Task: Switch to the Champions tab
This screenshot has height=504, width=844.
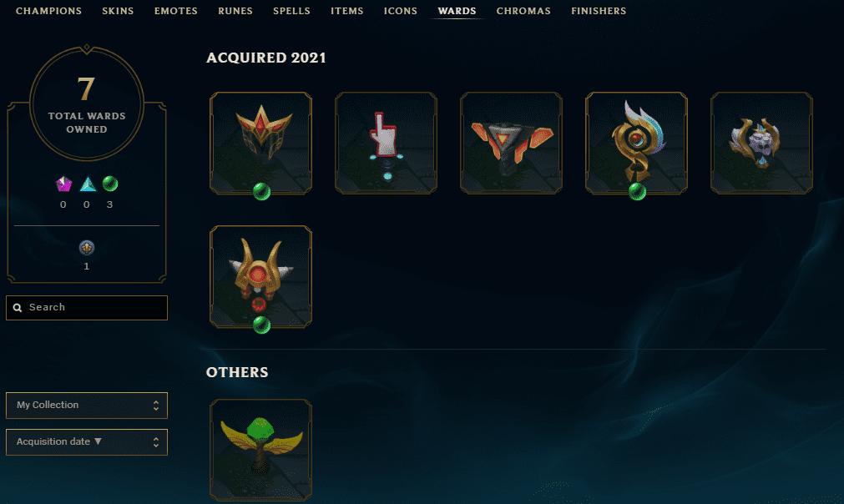Action: click(x=48, y=11)
